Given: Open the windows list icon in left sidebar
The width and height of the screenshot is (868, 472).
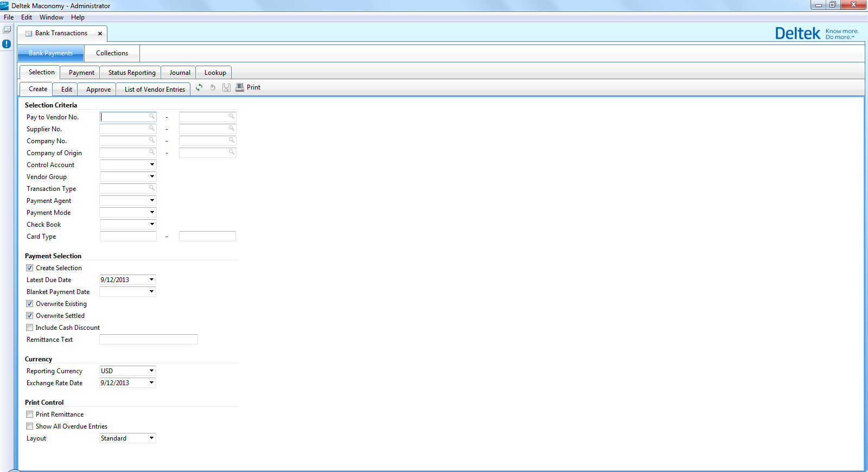Looking at the screenshot, I should 7,30.
